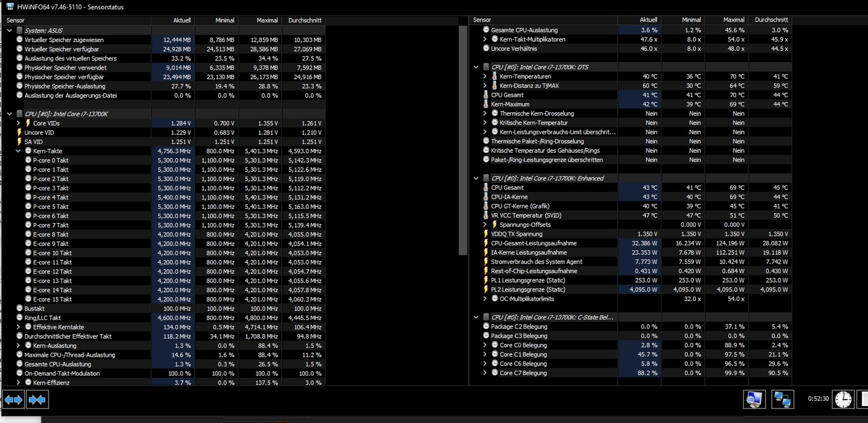Click the chip icon beside System: ASUS

point(19,30)
